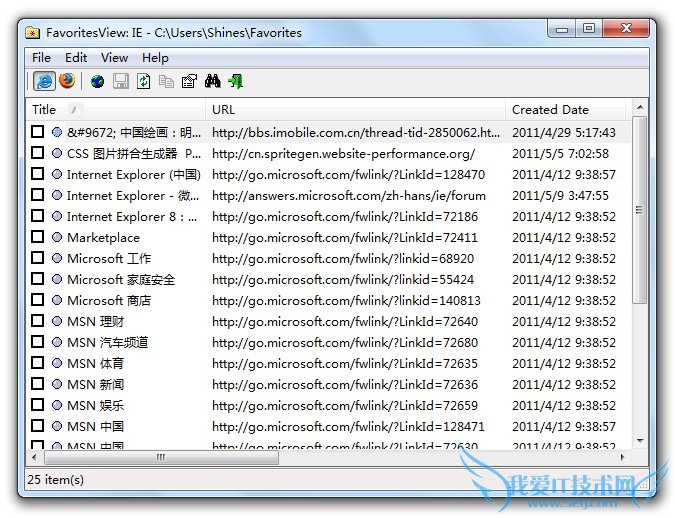Click the vertical scrollbar thumb
Viewport: 675px width, 518px height.
(x=640, y=210)
